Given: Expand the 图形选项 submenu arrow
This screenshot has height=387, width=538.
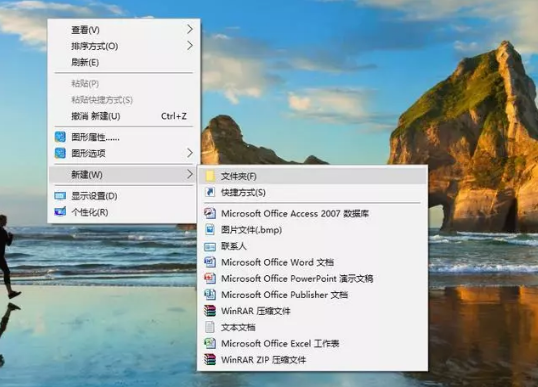Looking at the screenshot, I should tap(190, 153).
